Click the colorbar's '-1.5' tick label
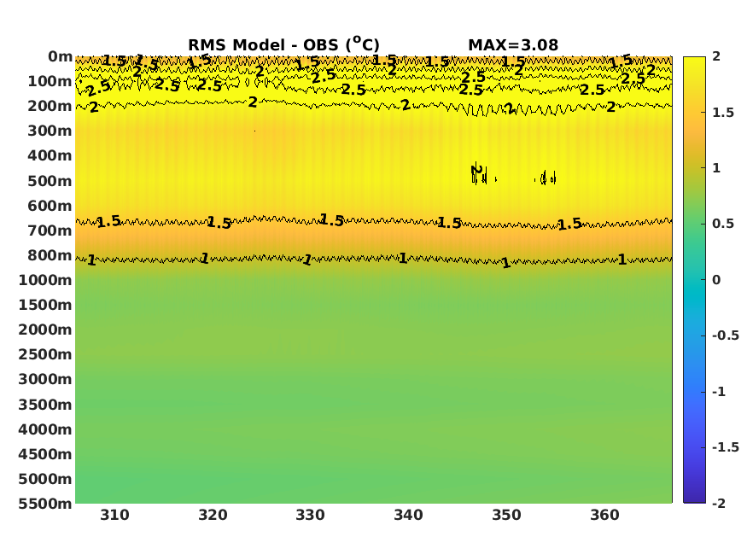747x560 pixels. coord(726,447)
